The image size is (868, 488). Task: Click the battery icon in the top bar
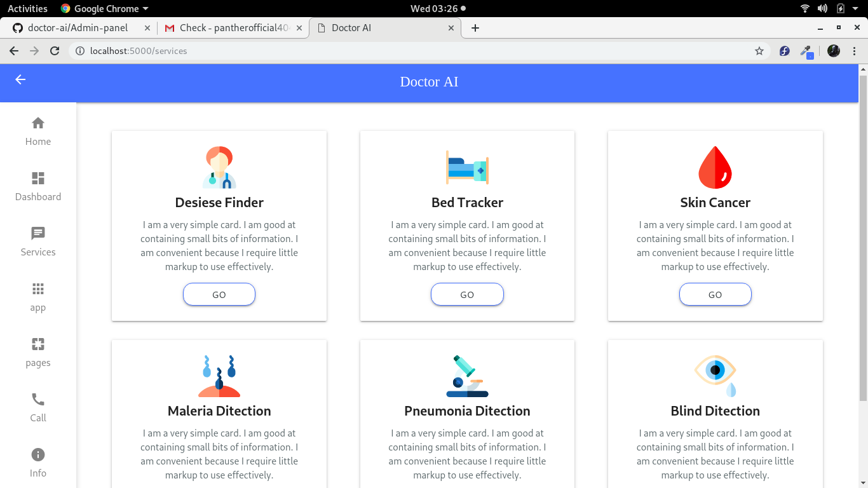[841, 8]
